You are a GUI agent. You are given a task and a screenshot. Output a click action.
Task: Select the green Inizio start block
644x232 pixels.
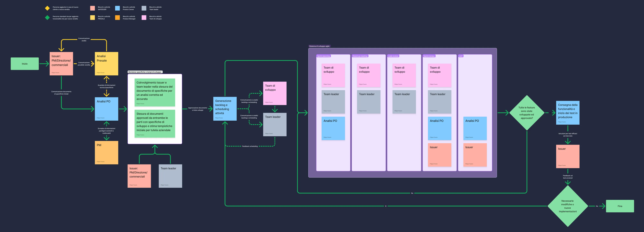25,64
